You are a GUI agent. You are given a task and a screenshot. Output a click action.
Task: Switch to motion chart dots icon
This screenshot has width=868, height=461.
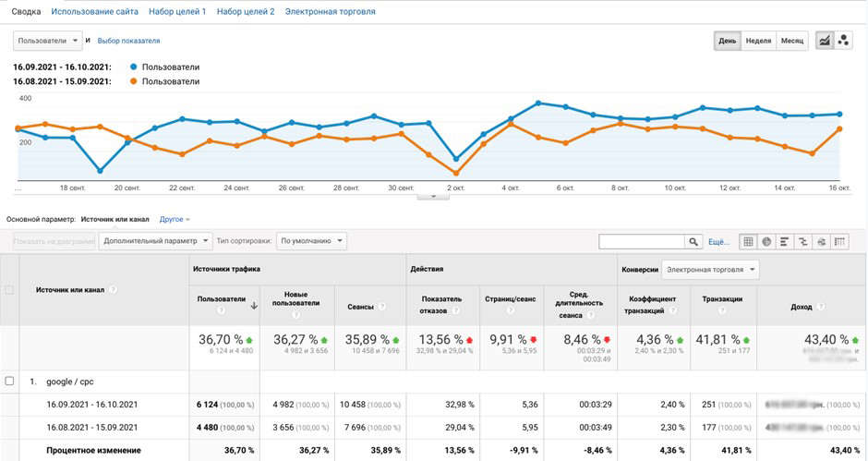(843, 41)
